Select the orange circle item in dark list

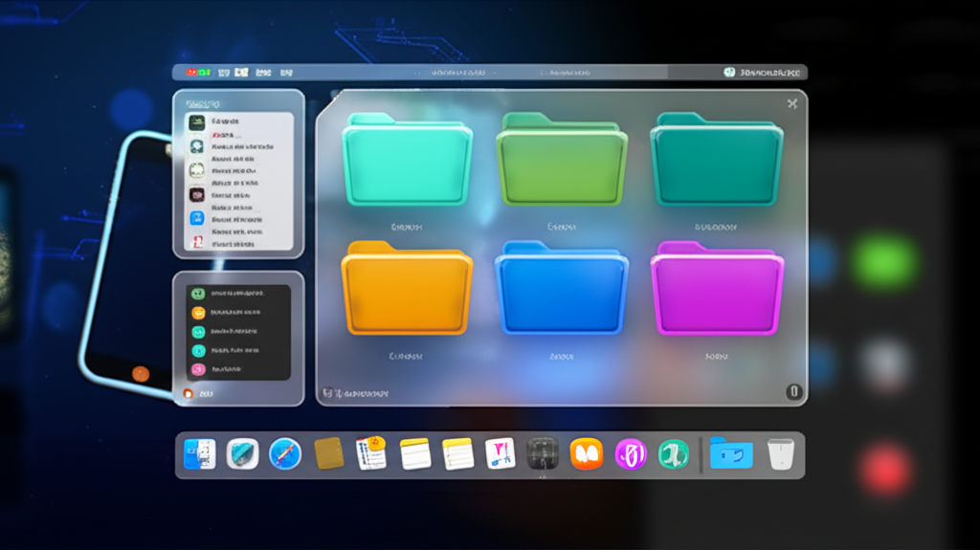click(x=198, y=313)
